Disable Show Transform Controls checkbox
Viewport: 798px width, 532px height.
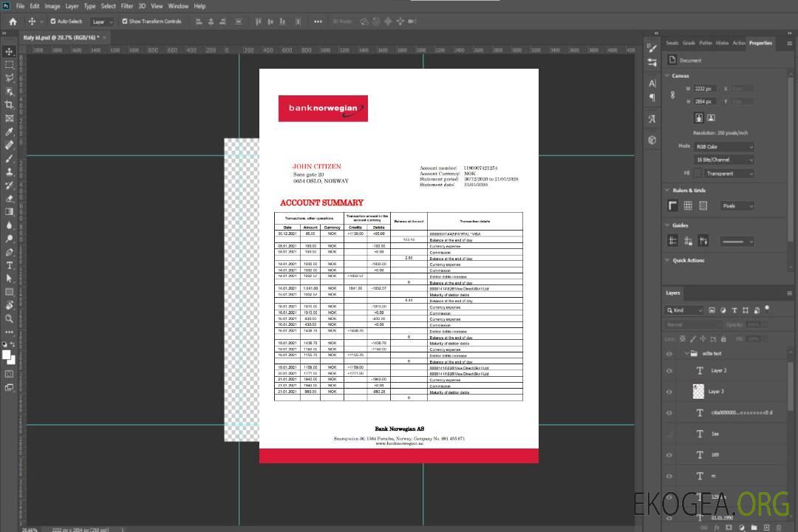pos(125,21)
